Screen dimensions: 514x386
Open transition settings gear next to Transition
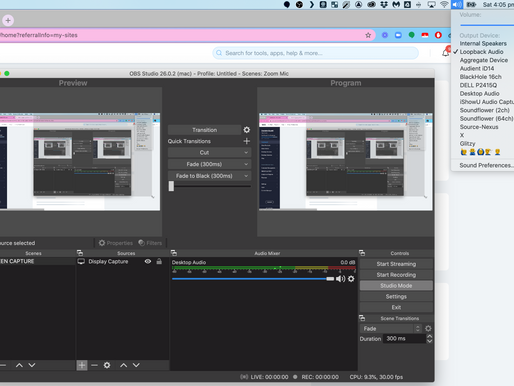(246, 130)
